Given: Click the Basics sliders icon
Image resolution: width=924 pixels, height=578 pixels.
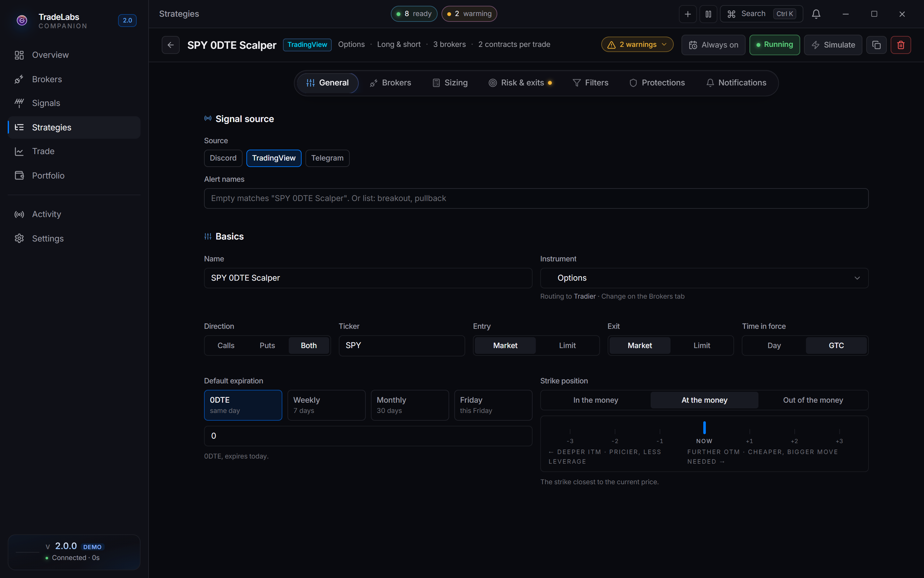Looking at the screenshot, I should pyautogui.click(x=208, y=236).
